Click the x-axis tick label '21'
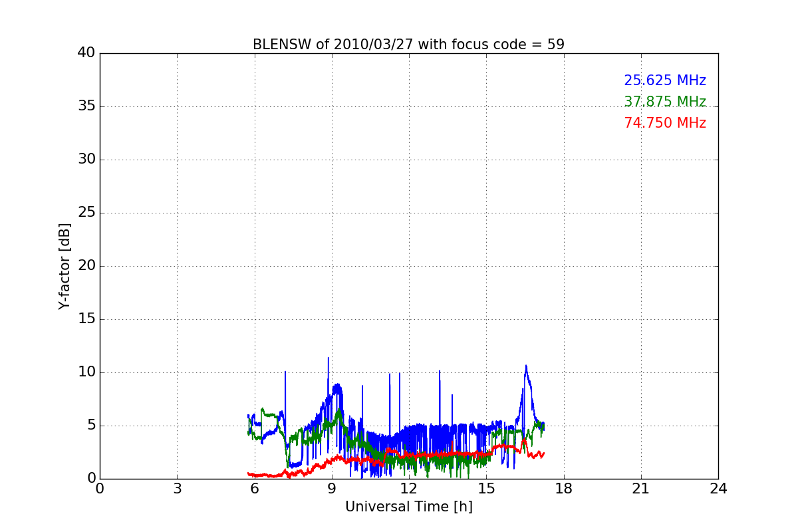Image resolution: width=798 pixels, height=532 pixels. coord(640,488)
